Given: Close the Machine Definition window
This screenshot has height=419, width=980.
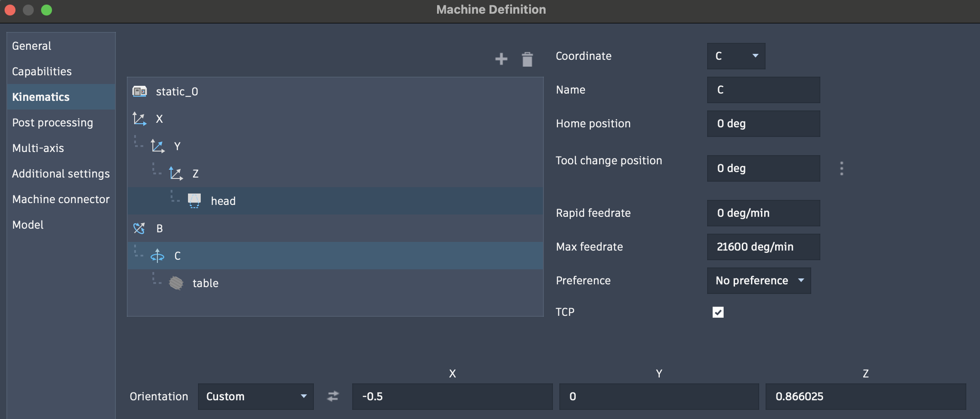Looking at the screenshot, I should coord(10,10).
